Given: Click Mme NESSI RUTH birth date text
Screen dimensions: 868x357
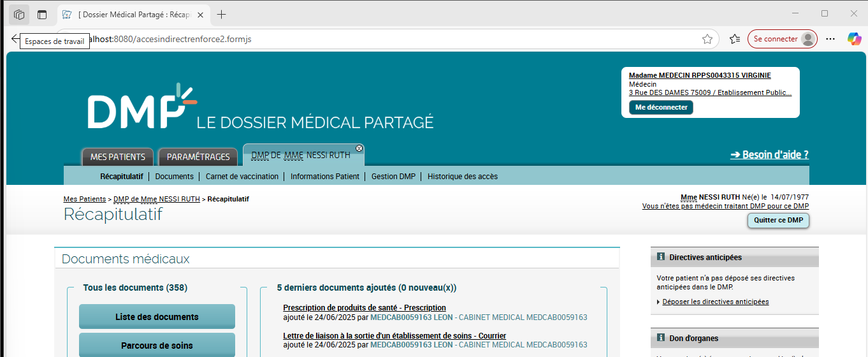Looking at the screenshot, I should click(745, 197).
